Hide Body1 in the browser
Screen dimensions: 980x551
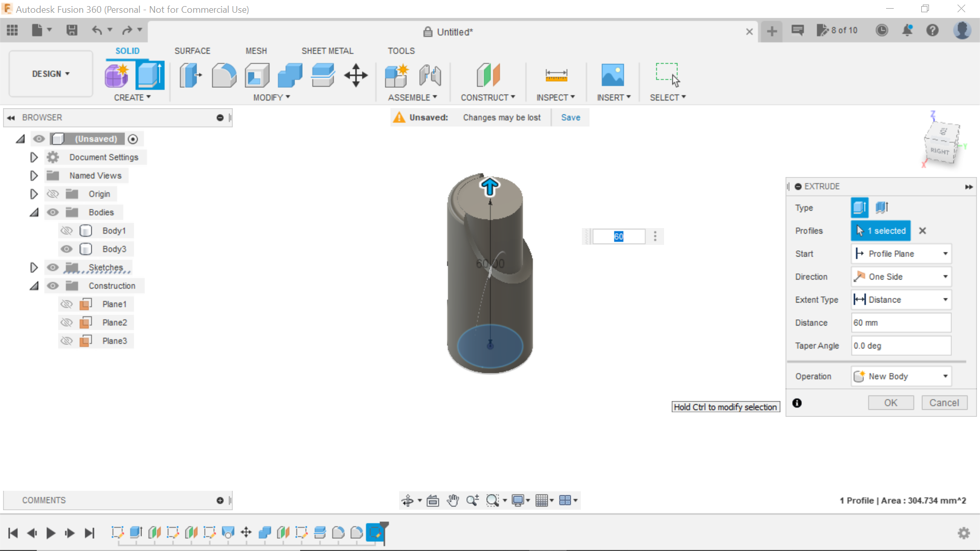click(x=66, y=231)
